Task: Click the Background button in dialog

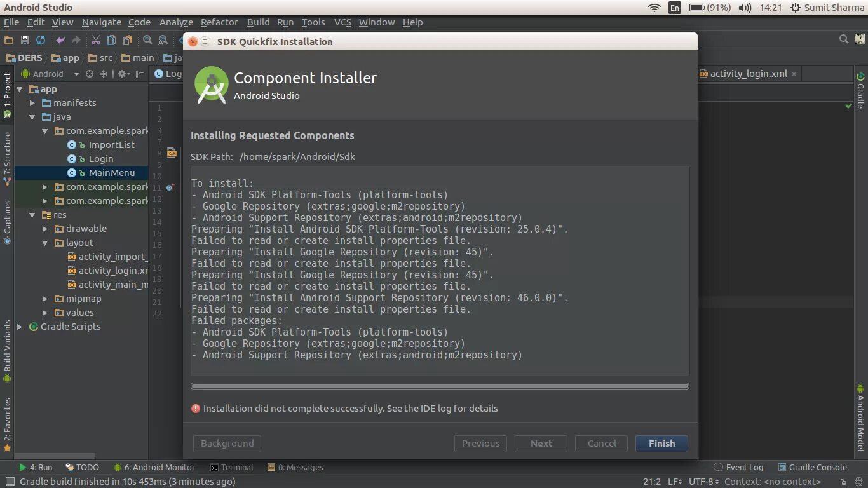Action: 227,444
